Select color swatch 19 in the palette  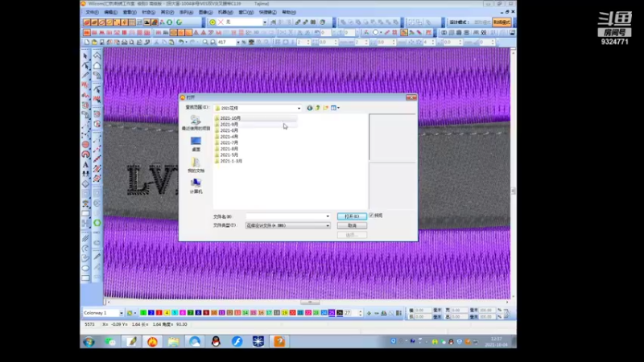tap(285, 313)
